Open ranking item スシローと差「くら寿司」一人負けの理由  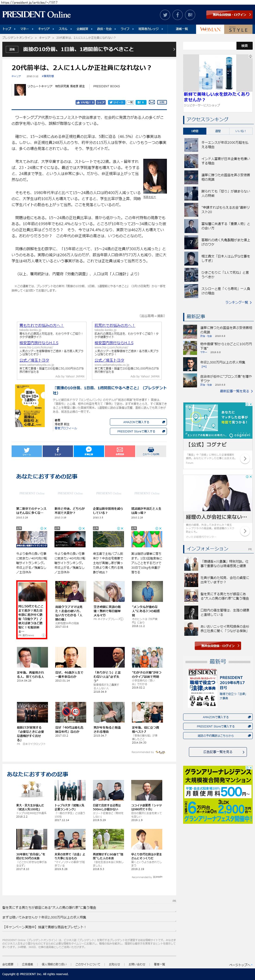point(218,291)
